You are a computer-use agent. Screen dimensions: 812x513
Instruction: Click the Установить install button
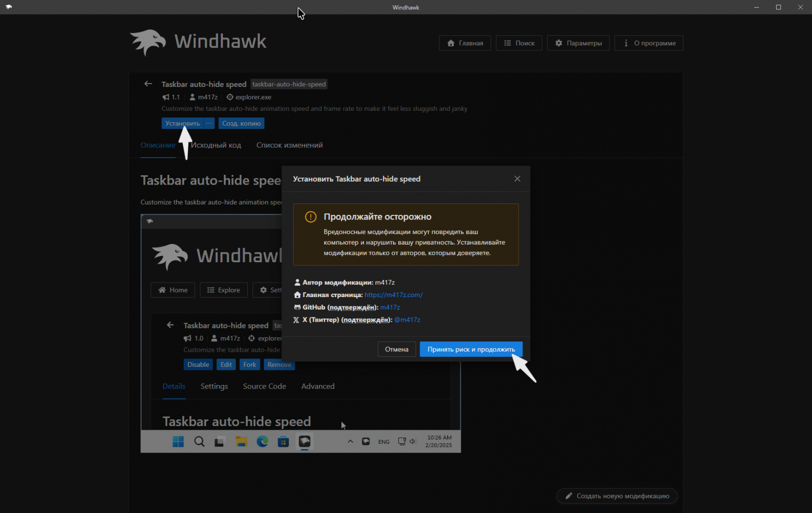tap(183, 123)
